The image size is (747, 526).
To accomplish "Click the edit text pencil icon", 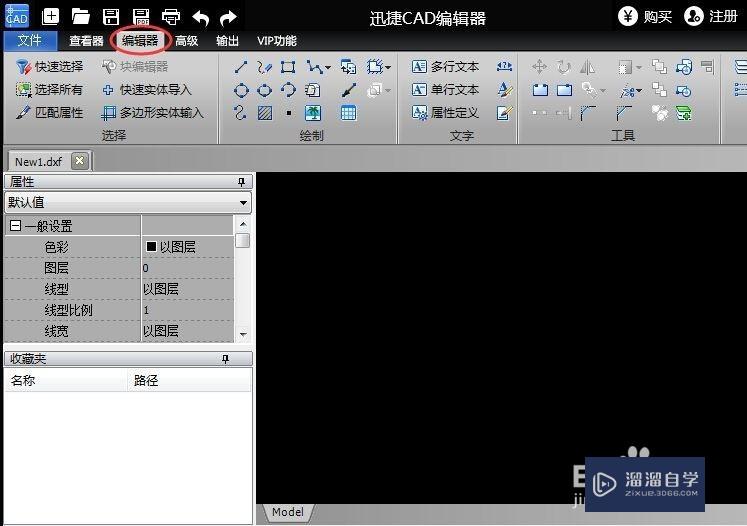I will click(504, 113).
